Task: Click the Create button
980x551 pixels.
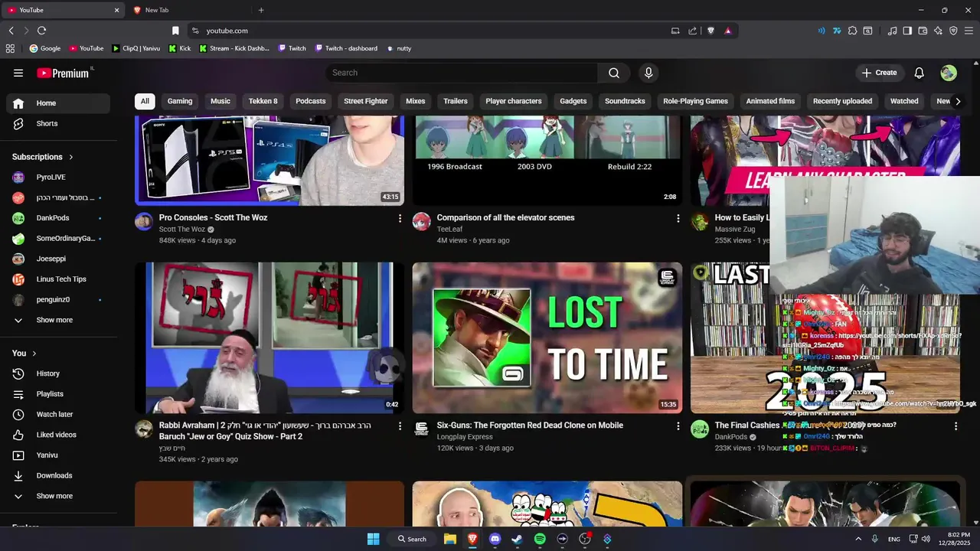Action: pos(879,73)
